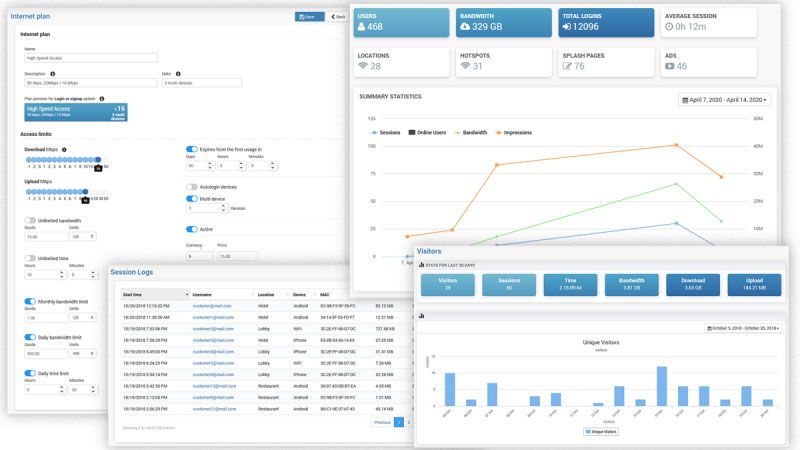
Task: Click the Average Session clock icon
Action: point(670,27)
